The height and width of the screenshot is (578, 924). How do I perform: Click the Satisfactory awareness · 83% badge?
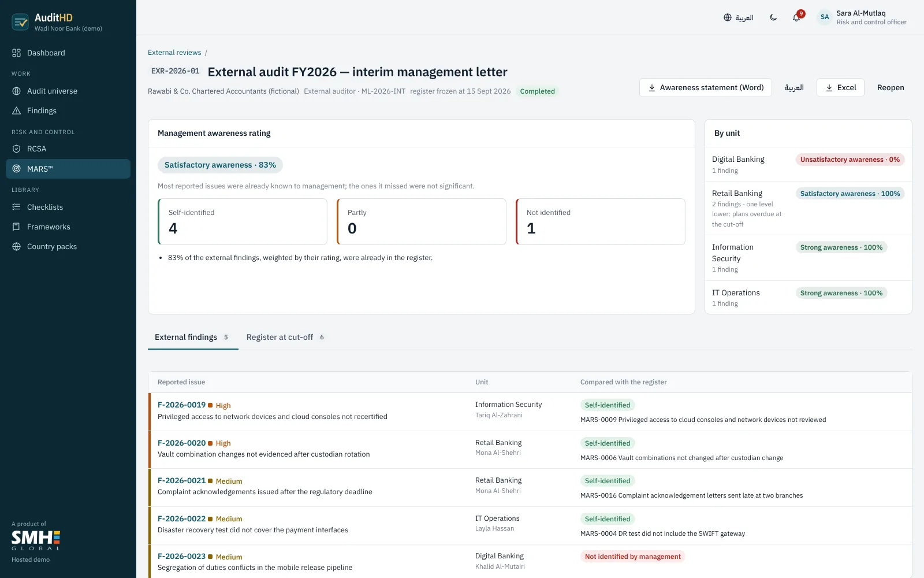tap(220, 165)
